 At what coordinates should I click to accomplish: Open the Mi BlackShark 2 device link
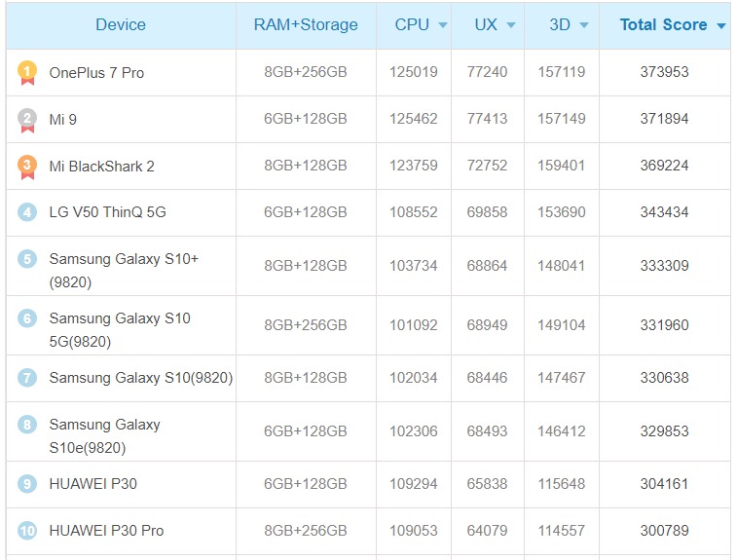pyautogui.click(x=101, y=167)
